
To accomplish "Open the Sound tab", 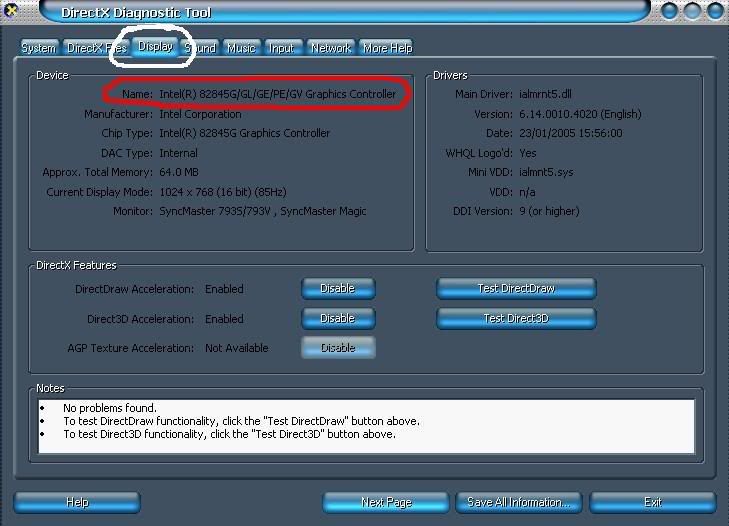I will (200, 48).
